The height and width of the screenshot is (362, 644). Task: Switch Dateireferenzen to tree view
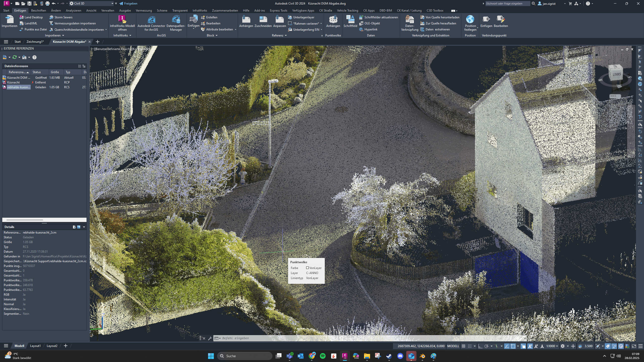pyautogui.click(x=84, y=66)
